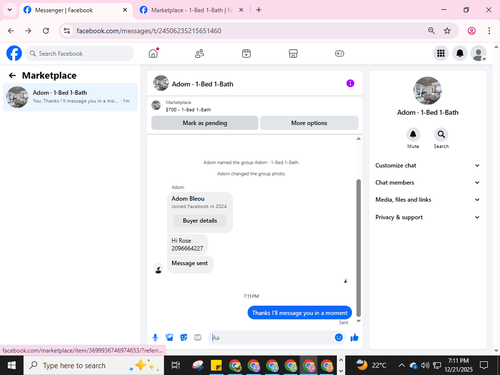
Task: Send a thumbs-up like
Action: pyautogui.click(x=354, y=338)
